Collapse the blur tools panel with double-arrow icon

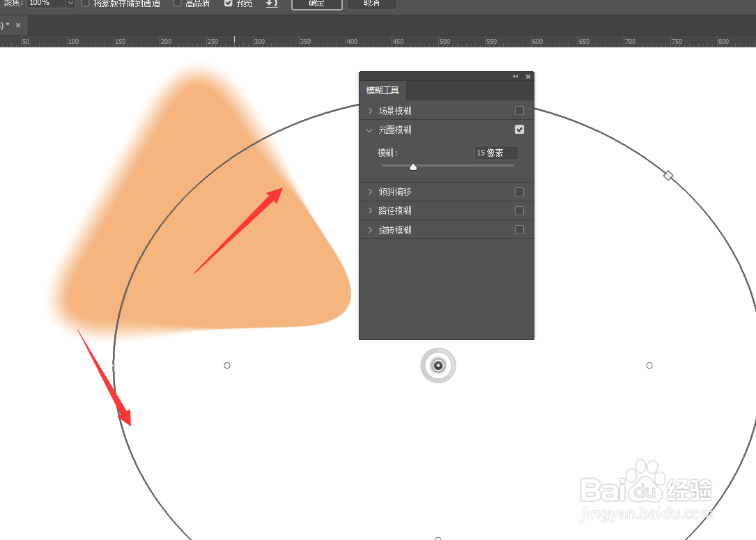(x=516, y=77)
